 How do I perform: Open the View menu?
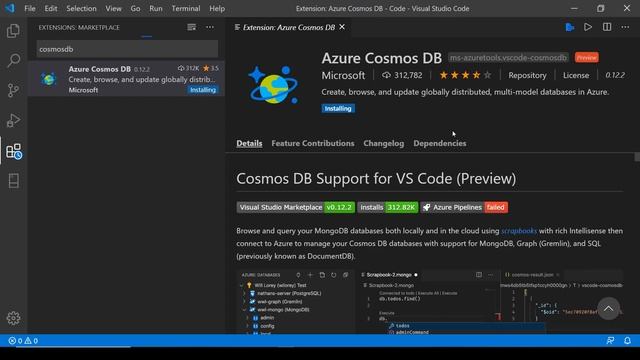[x=113, y=9]
